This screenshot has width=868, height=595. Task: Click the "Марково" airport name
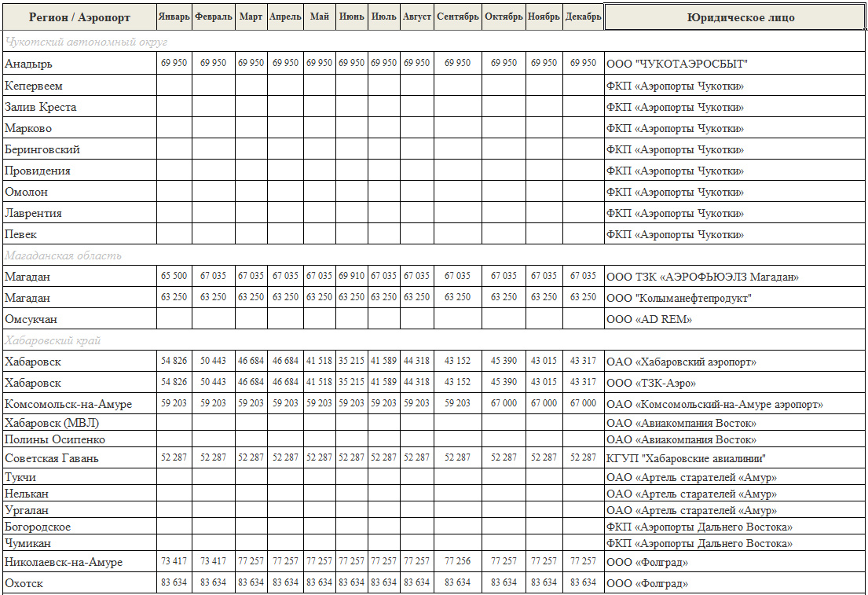click(x=28, y=128)
